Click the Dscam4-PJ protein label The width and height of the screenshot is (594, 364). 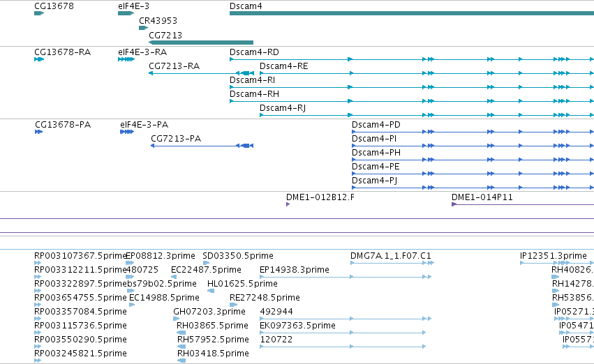point(375,181)
